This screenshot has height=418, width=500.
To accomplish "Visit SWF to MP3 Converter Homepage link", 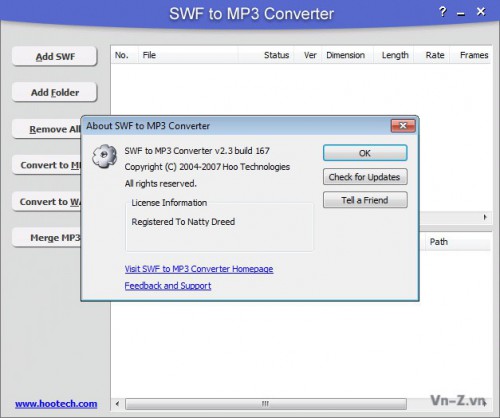I will [x=199, y=269].
